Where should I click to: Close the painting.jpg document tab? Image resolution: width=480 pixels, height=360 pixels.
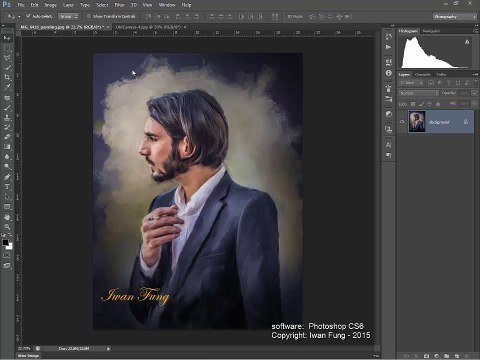(x=108, y=27)
